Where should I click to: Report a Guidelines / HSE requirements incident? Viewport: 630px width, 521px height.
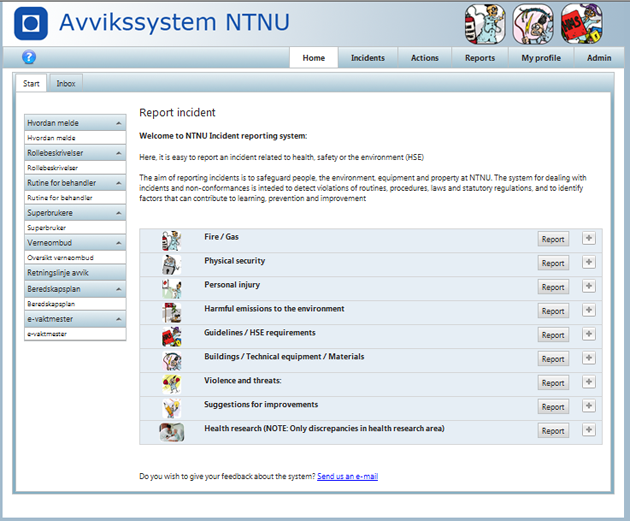click(553, 335)
